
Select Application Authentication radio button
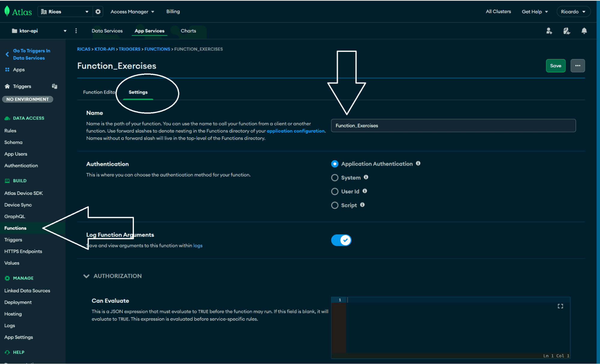point(335,164)
